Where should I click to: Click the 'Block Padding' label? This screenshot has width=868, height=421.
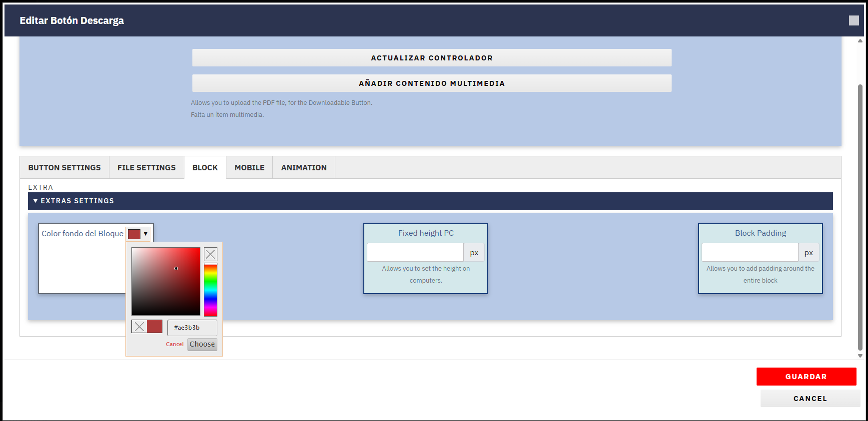pyautogui.click(x=761, y=233)
